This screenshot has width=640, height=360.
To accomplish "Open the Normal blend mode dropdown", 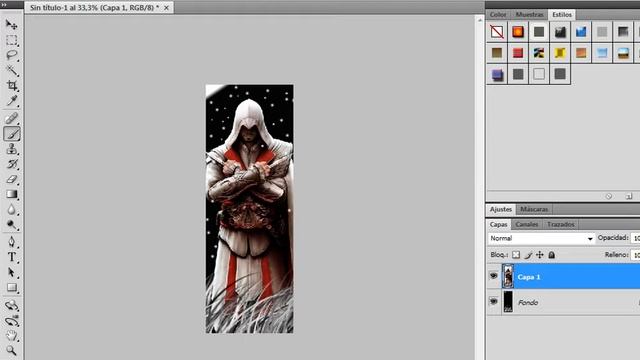I will tap(541, 238).
